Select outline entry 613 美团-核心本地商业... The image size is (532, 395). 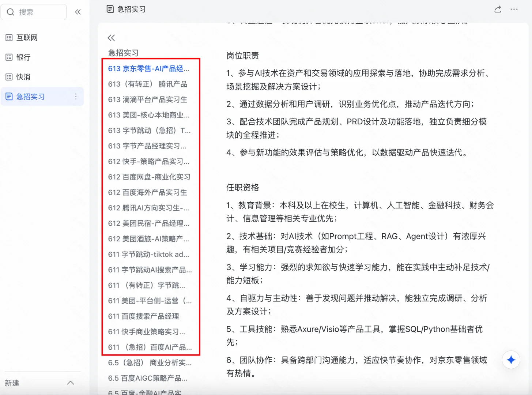click(x=149, y=115)
